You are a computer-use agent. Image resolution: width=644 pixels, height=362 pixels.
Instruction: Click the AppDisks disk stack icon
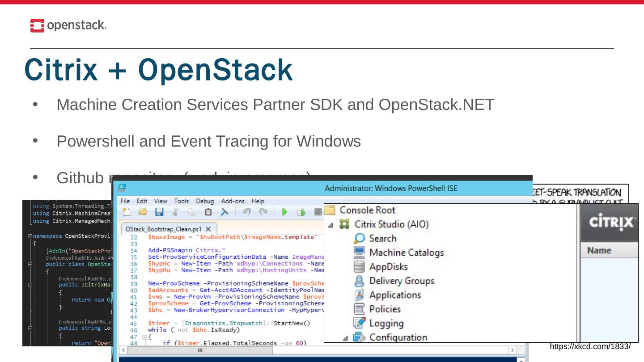click(x=359, y=267)
